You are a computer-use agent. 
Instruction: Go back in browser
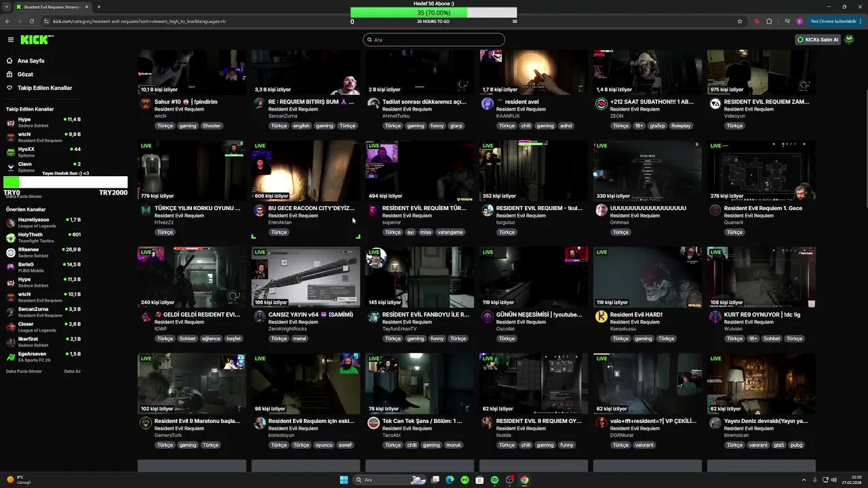pyautogui.click(x=9, y=21)
